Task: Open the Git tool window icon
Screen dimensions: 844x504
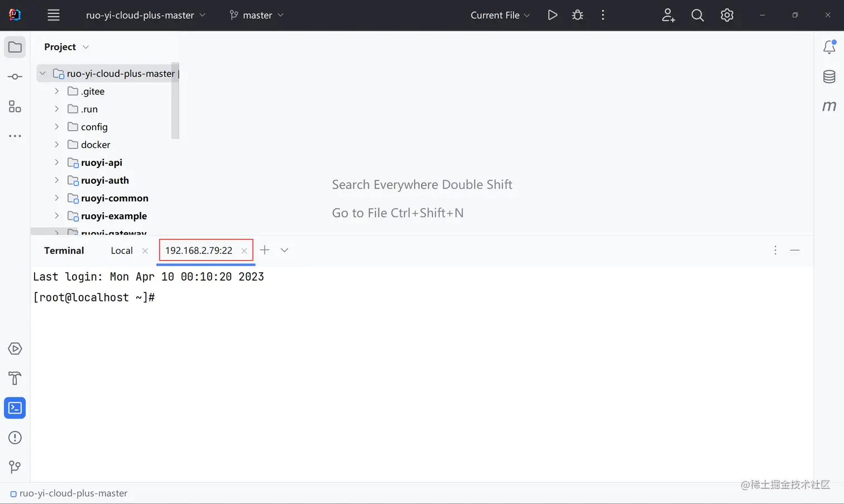Action: [15, 467]
